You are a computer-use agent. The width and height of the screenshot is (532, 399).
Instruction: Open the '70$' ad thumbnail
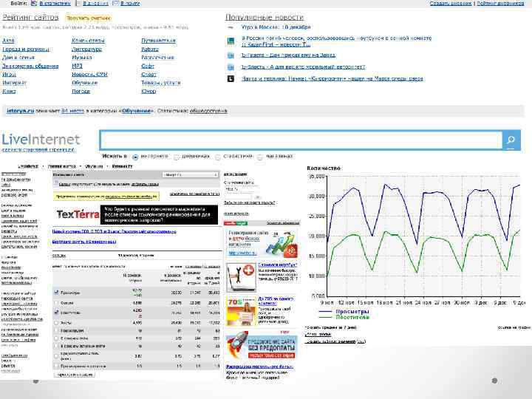(241, 312)
